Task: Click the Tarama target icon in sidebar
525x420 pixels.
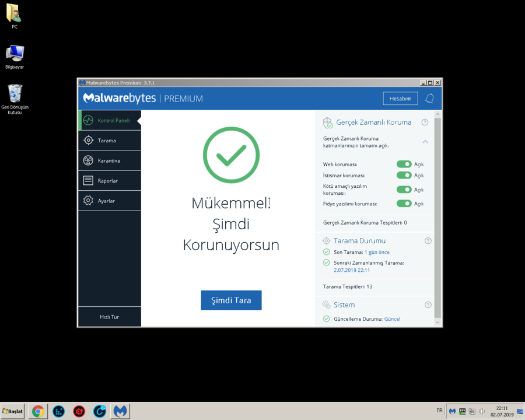Action: pyautogui.click(x=88, y=141)
